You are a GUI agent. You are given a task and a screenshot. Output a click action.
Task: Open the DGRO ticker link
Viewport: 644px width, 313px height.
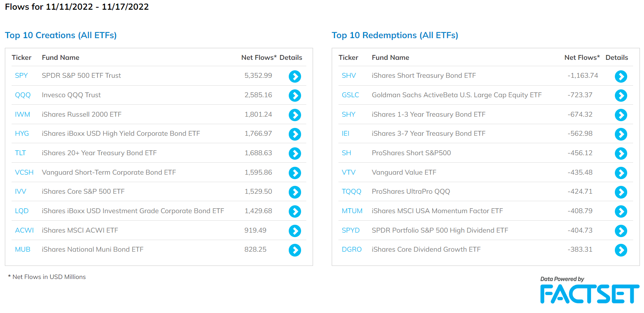pyautogui.click(x=352, y=249)
